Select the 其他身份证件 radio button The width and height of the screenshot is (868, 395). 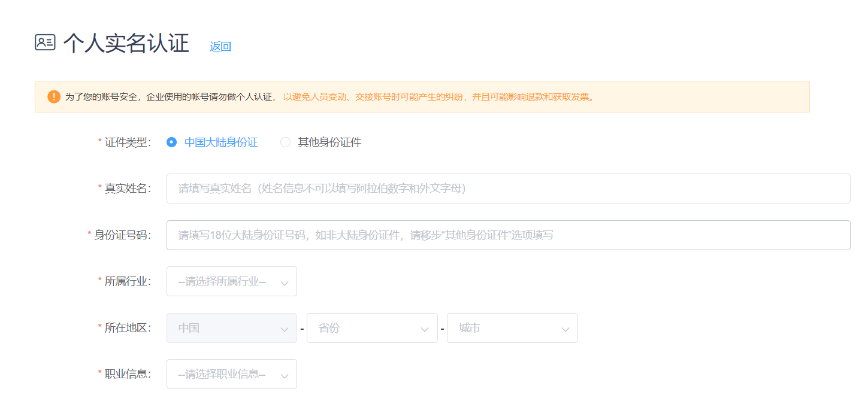tap(286, 142)
